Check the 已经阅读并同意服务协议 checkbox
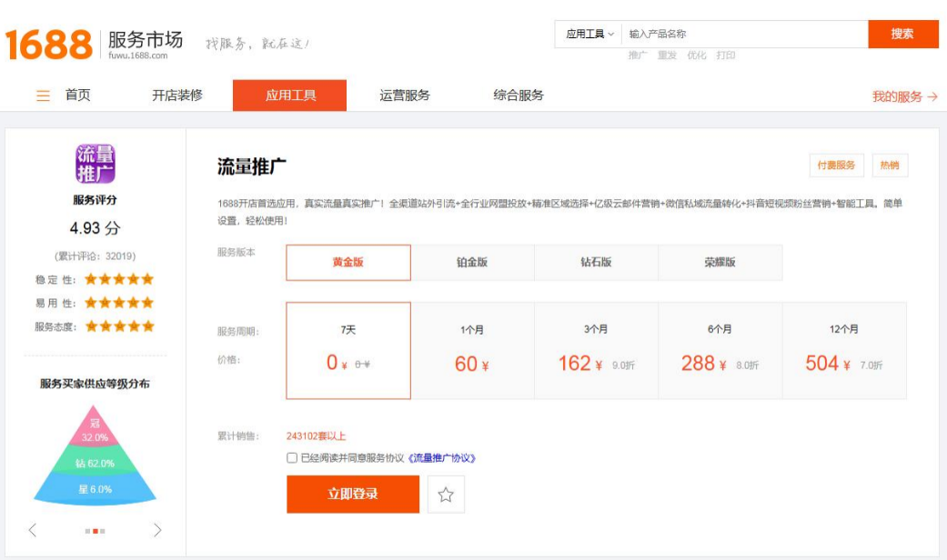Screen dimensions: 947x560 tap(292, 458)
